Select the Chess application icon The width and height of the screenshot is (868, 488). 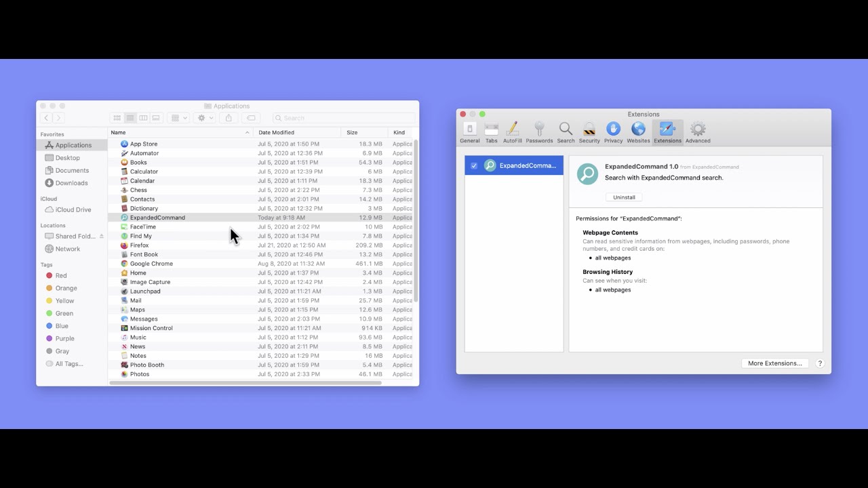tap(124, 190)
